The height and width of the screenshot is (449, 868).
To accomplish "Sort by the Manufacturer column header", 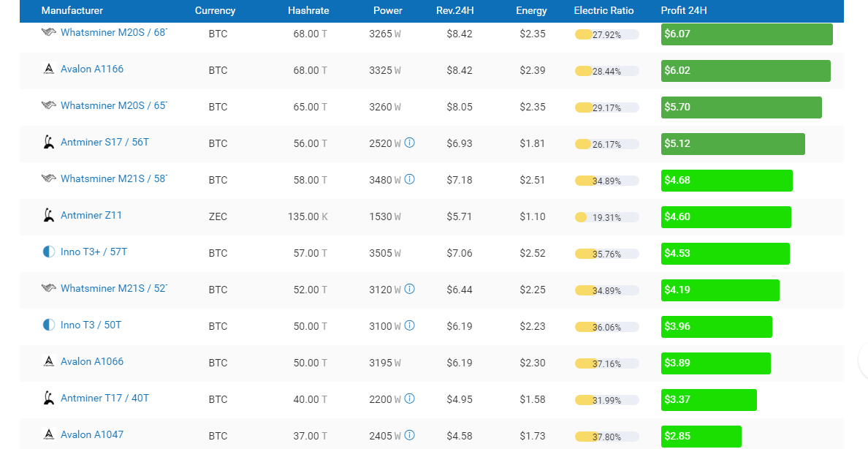I will [72, 10].
